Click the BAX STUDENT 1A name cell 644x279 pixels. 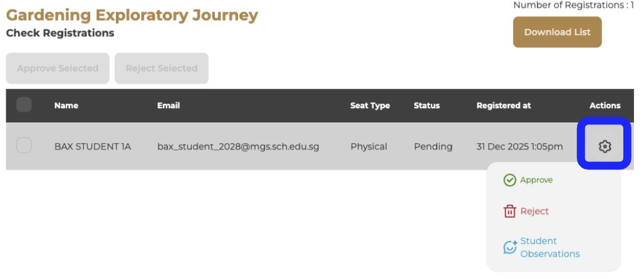pos(93,147)
